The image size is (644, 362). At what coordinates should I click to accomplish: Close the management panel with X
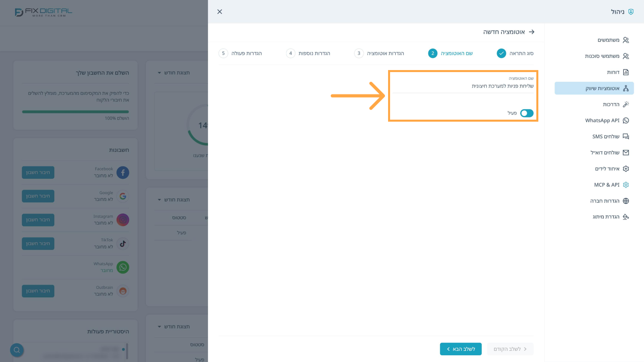coord(220,12)
